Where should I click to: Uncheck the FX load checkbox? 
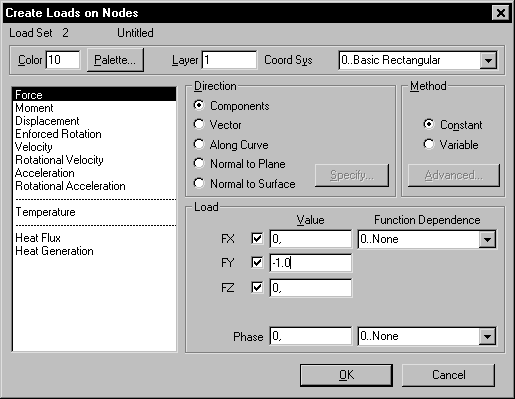pos(257,239)
